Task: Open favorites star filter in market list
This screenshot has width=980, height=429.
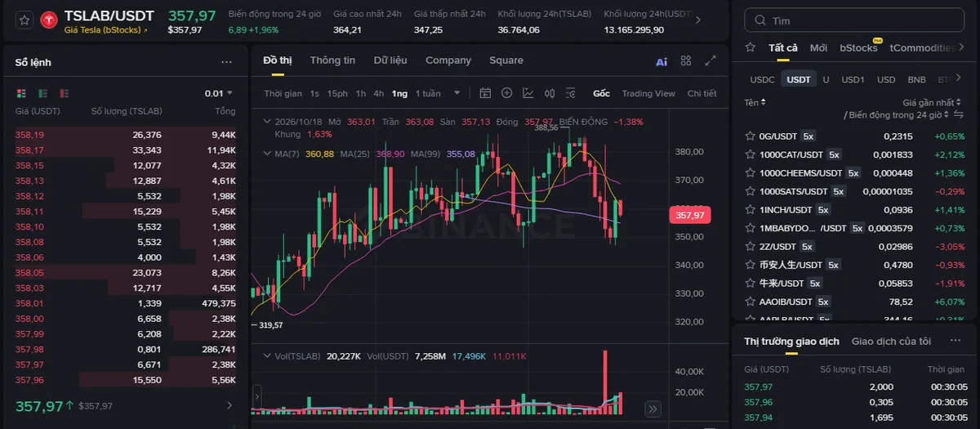Action: (x=751, y=47)
